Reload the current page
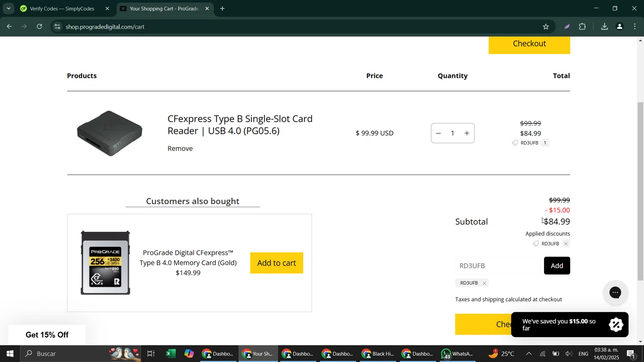Viewport: 644px width, 362px height. click(39, 27)
